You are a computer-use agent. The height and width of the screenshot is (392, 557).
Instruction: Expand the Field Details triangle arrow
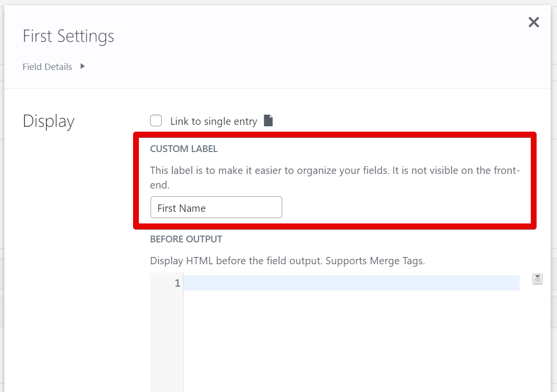83,66
